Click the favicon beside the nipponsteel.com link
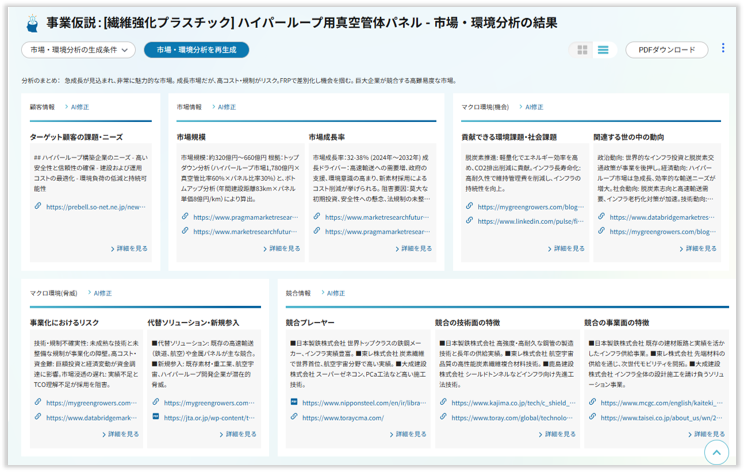The height and width of the screenshot is (472, 744). [294, 402]
